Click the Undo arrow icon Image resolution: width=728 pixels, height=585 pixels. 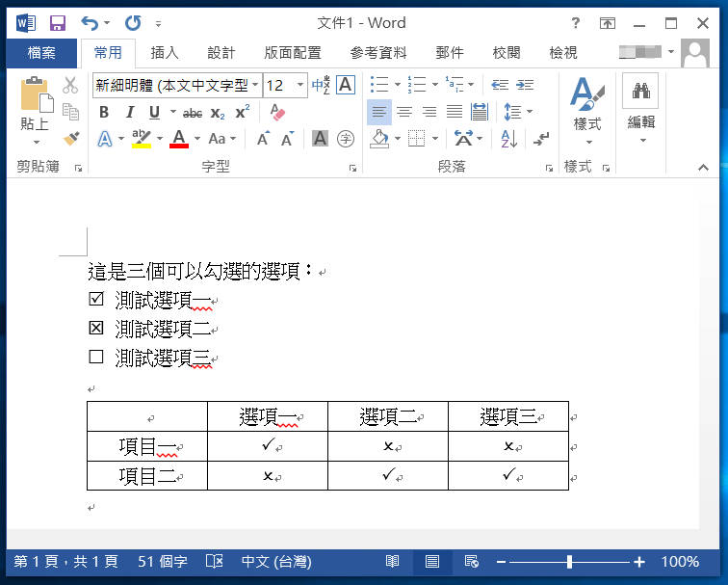point(90,23)
